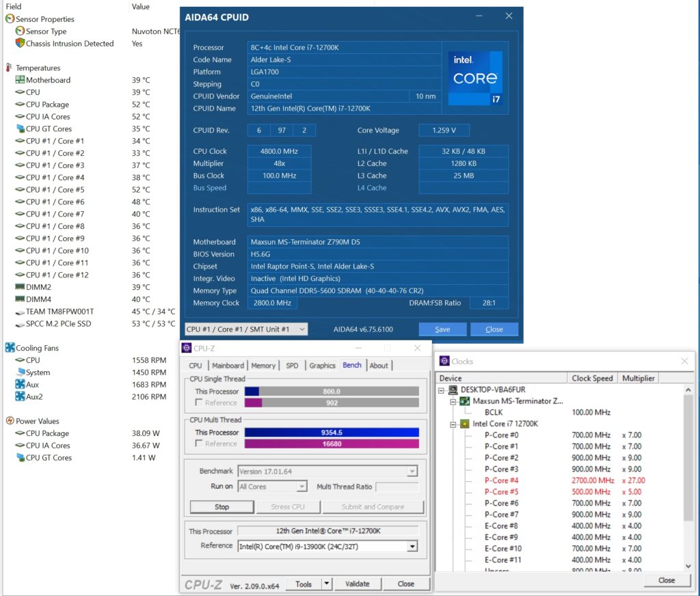Viewport: 700px width, 596px height.
Task: Enable the Multi Thread Reference checkbox
Action: (199, 444)
